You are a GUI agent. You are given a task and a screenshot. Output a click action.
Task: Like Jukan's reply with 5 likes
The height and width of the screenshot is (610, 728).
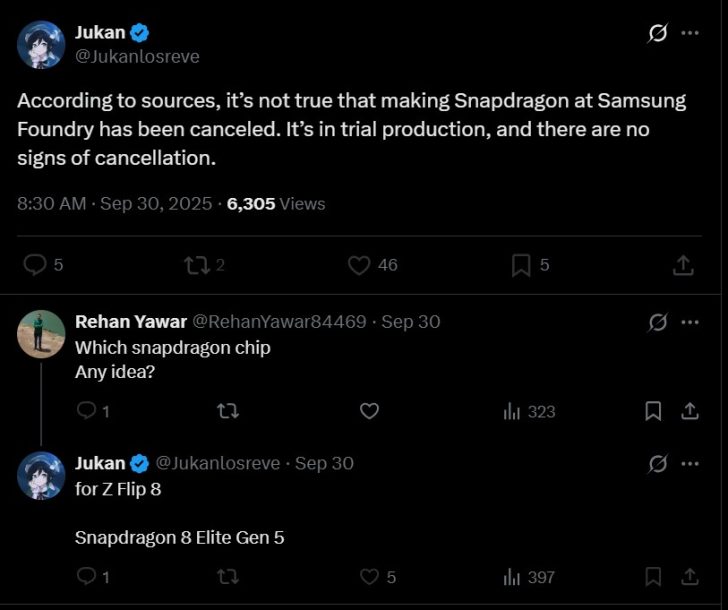370,576
